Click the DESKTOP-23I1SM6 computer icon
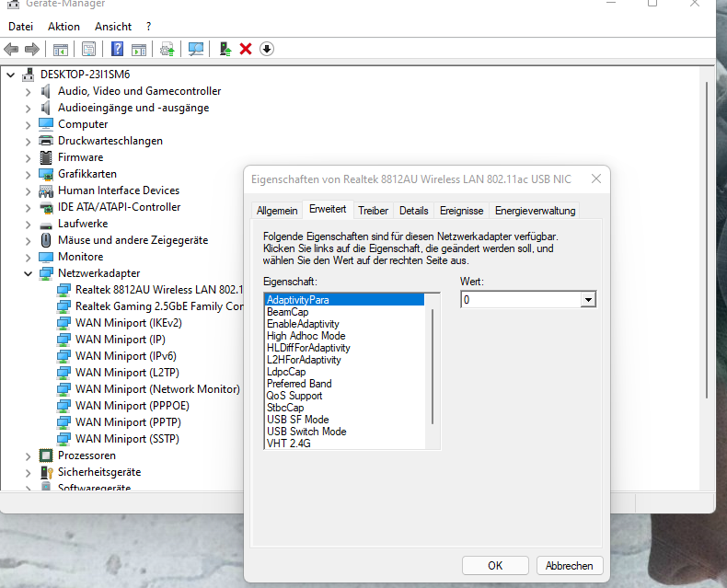Image resolution: width=727 pixels, height=588 pixels. point(29,75)
